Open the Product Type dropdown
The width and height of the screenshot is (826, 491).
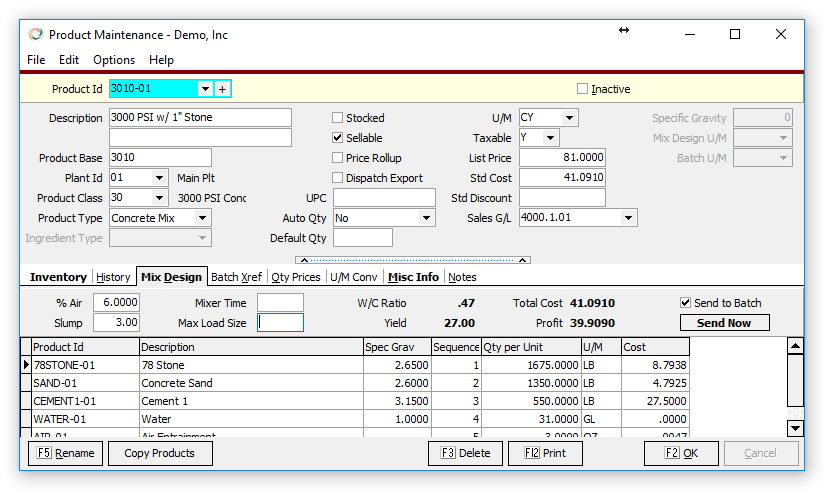tap(202, 218)
